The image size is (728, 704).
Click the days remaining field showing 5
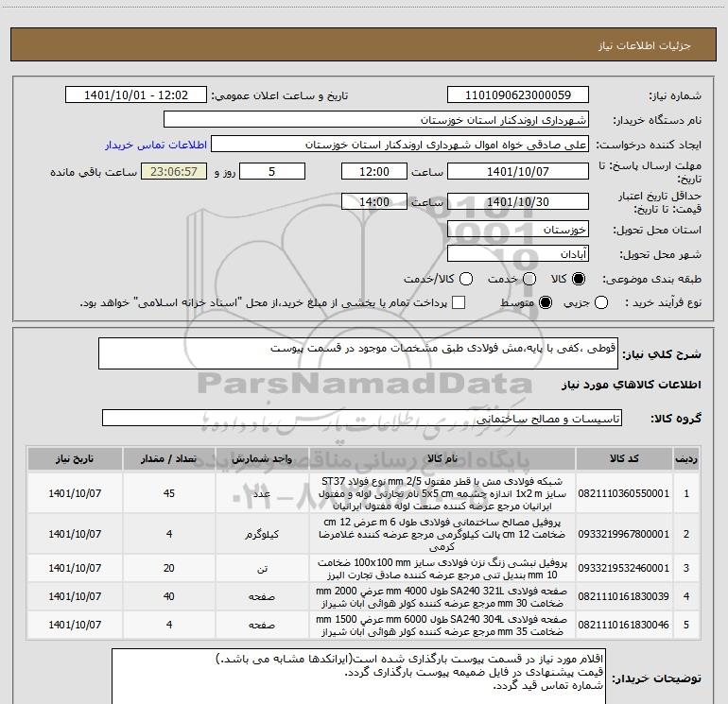272,172
